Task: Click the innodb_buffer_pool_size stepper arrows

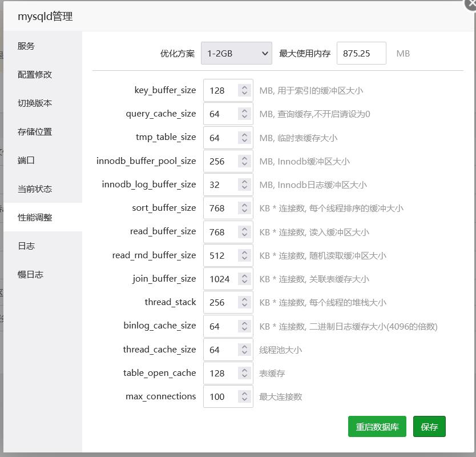Action: [x=244, y=161]
